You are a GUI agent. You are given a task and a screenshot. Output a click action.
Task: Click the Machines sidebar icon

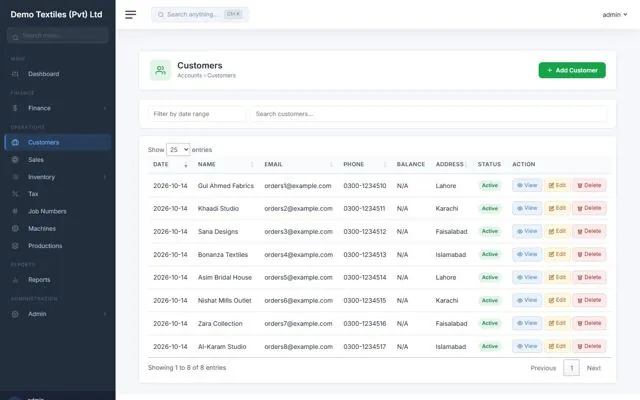click(15, 229)
